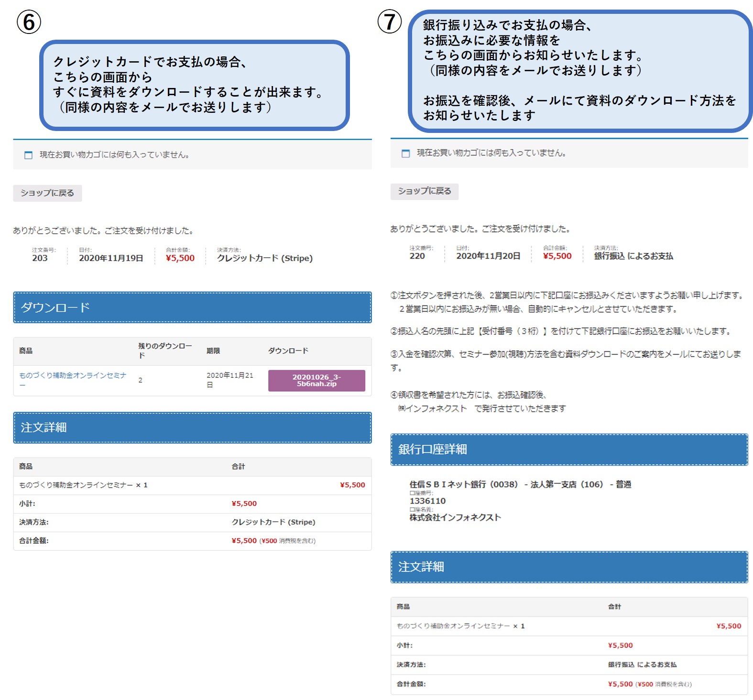The width and height of the screenshot is (753, 700).
Task: Click thank-you message in left screenshot
Action: 103,231
